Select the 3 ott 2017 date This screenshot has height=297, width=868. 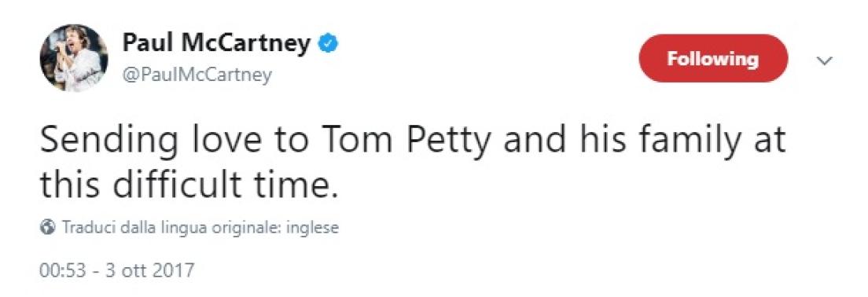coord(149,270)
